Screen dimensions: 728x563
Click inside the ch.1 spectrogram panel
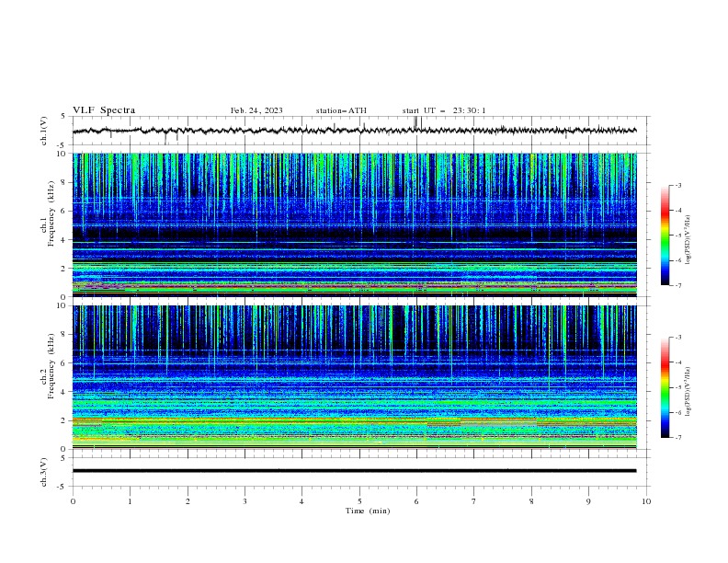click(x=354, y=224)
